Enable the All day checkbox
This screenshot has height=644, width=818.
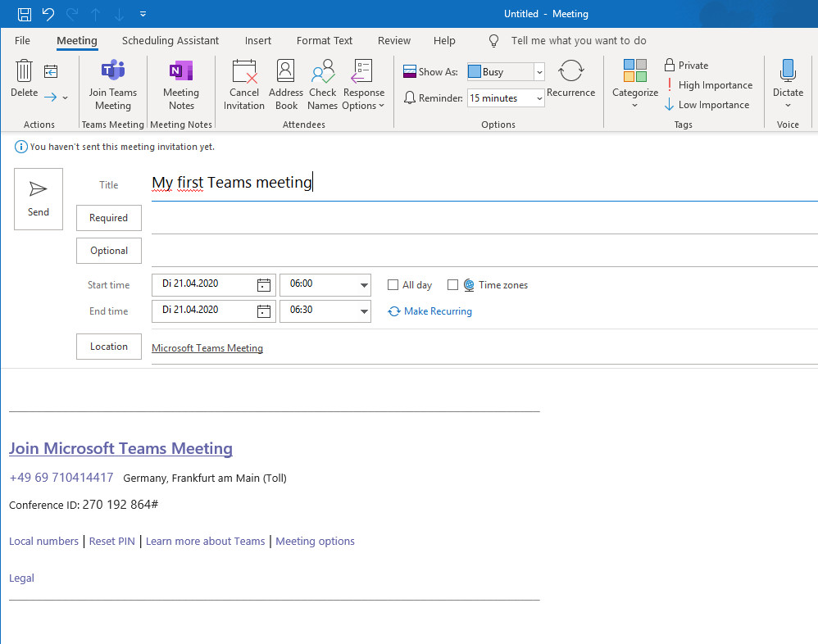coord(393,284)
